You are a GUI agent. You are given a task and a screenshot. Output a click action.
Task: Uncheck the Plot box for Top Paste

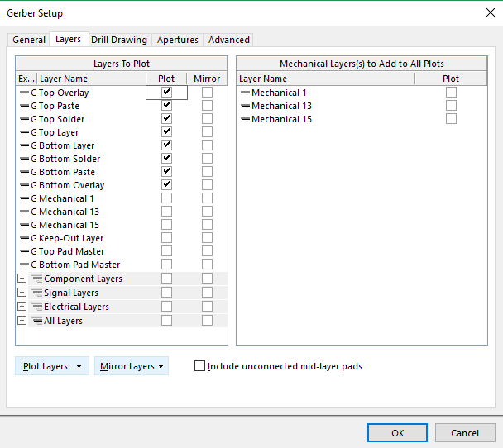point(166,106)
